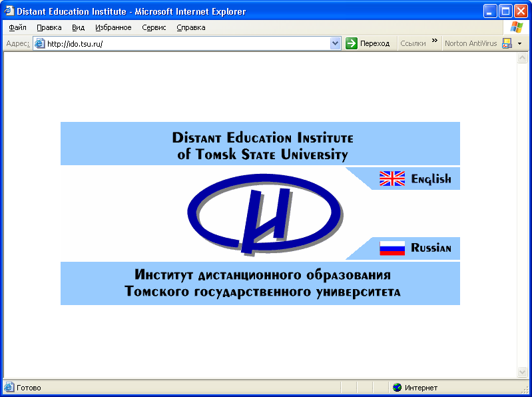Viewport: 532px width, 397px height.
Task: Click the Готово status text
Action: [x=29, y=388]
